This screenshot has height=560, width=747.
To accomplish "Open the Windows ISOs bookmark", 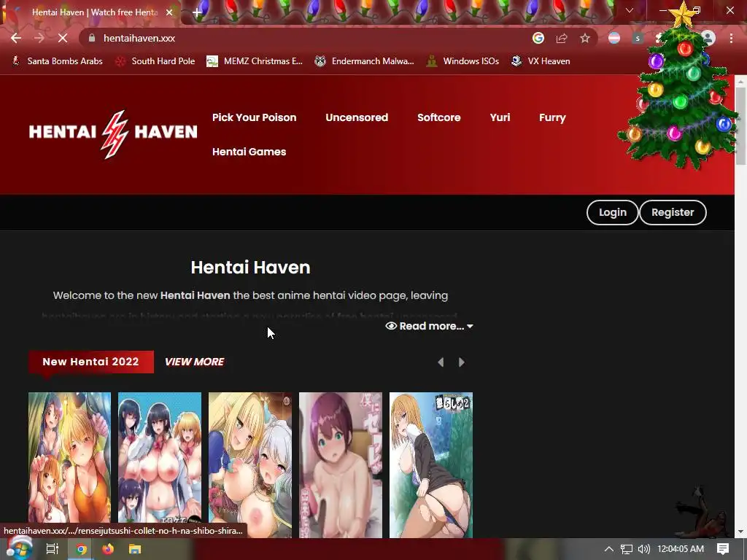I will pyautogui.click(x=462, y=61).
